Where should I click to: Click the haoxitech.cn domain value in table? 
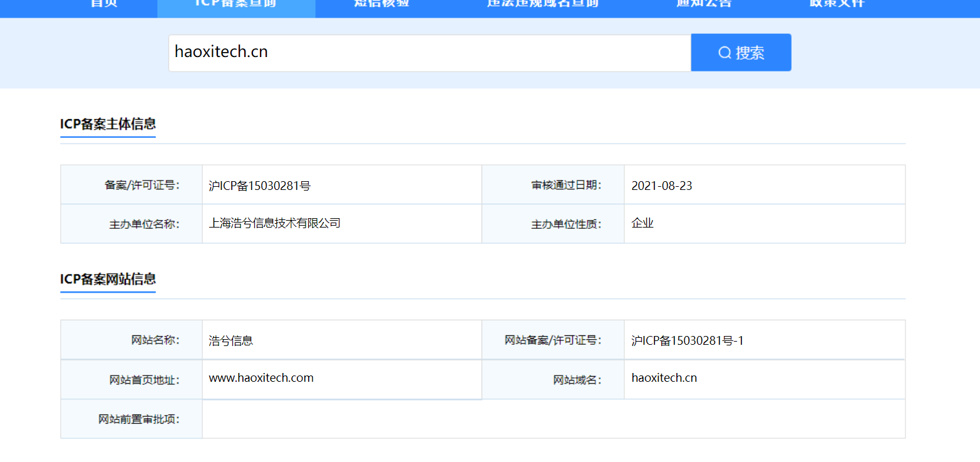click(x=664, y=378)
